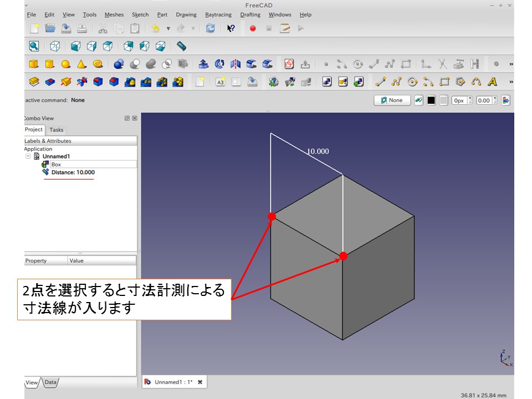Create a Cylinder primitive solid
The image size is (532, 399).
(49, 64)
